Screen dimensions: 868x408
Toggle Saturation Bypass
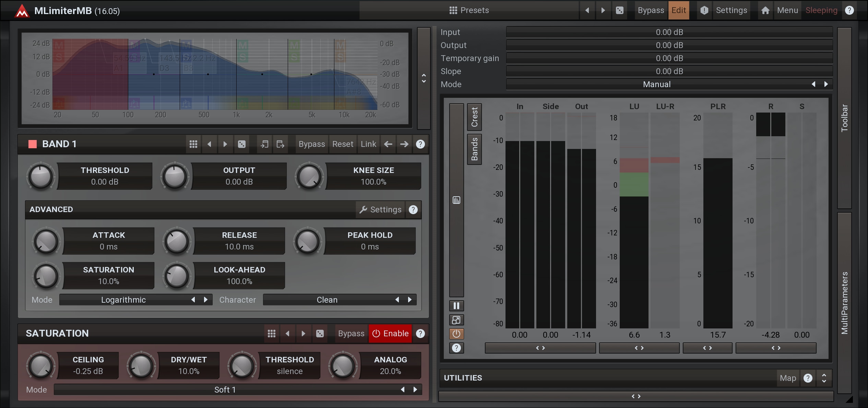[351, 334]
